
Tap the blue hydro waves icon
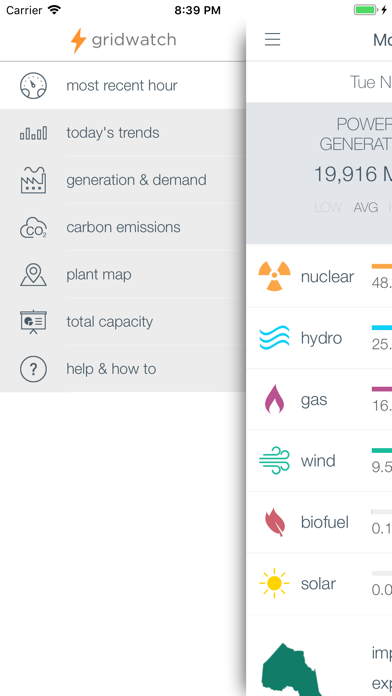click(274, 338)
